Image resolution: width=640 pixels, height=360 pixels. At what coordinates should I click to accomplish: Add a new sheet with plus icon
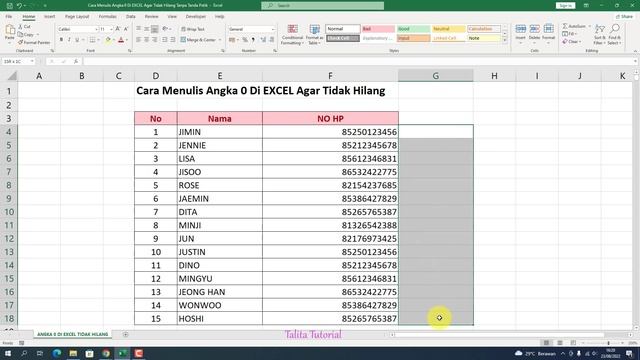[x=125, y=334]
